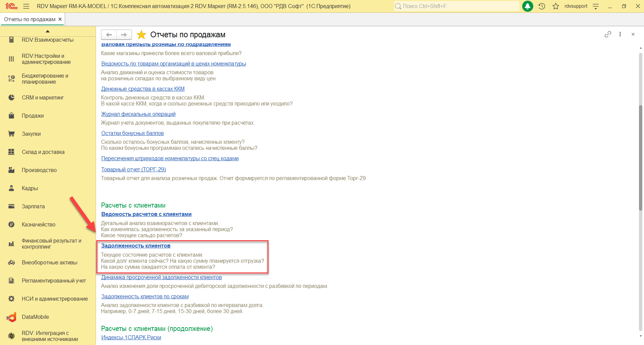This screenshot has width=644, height=345.
Task: Open Задолженность клиентов по срокам link
Action: [145, 296]
